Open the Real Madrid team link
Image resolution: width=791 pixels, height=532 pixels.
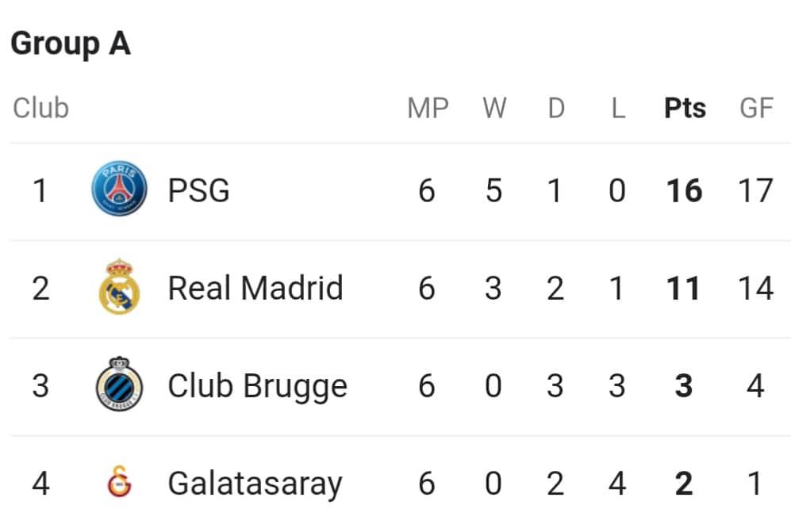pyautogui.click(x=255, y=288)
